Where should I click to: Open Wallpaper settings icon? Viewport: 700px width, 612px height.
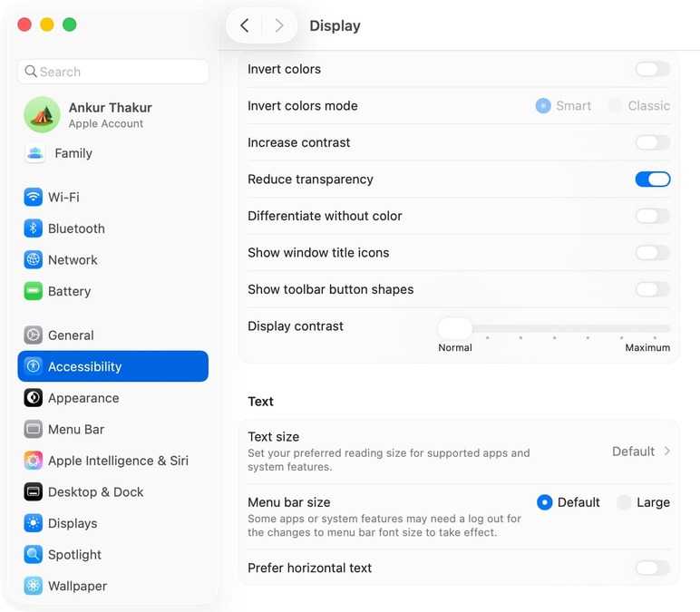34,586
